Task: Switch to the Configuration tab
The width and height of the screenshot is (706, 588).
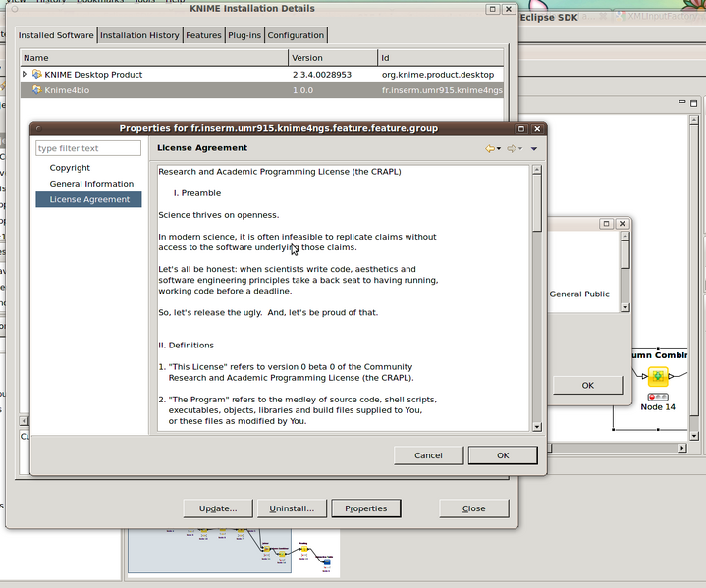Action: tap(296, 35)
